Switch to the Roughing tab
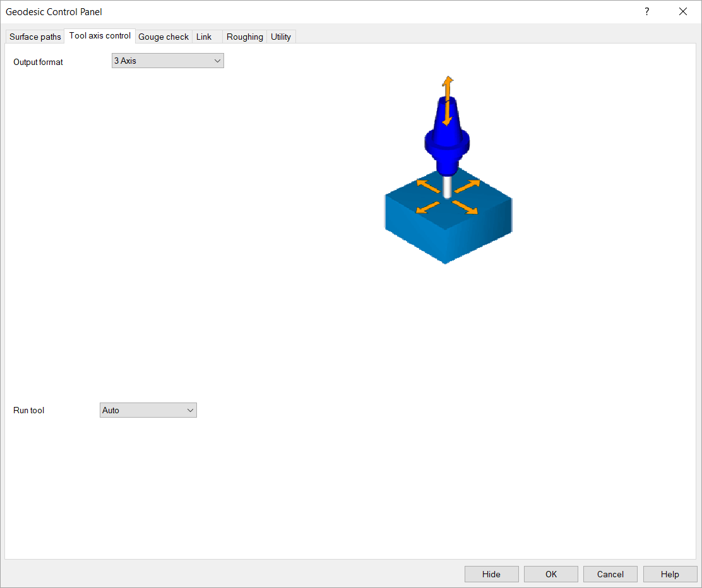 click(x=244, y=37)
